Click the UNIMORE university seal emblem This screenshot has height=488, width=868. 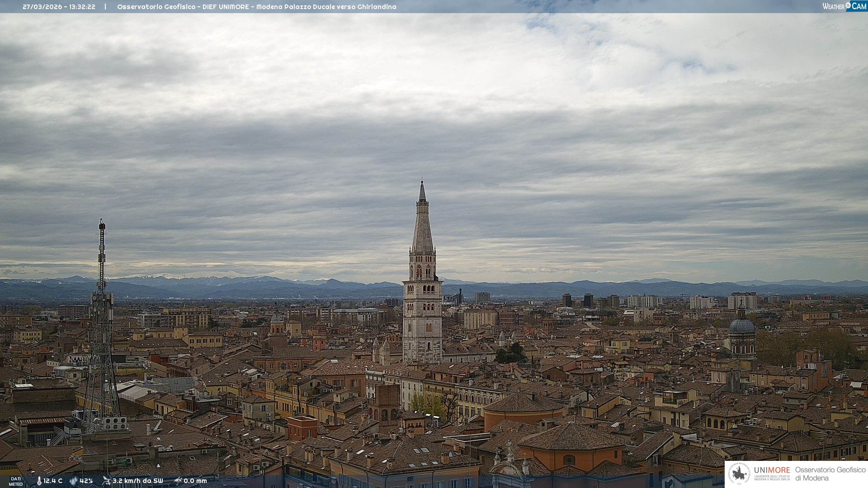[x=740, y=474]
